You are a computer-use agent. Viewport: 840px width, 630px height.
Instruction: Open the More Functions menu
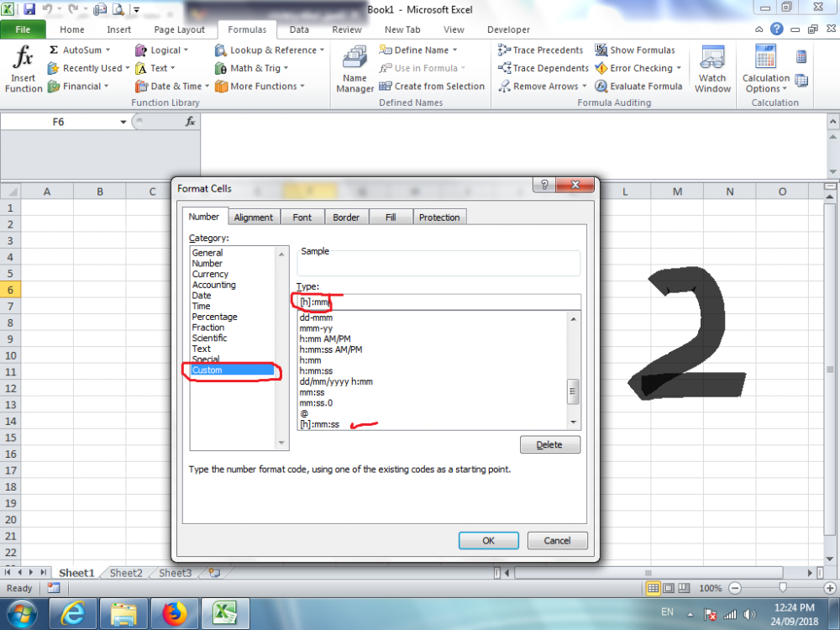[x=260, y=87]
